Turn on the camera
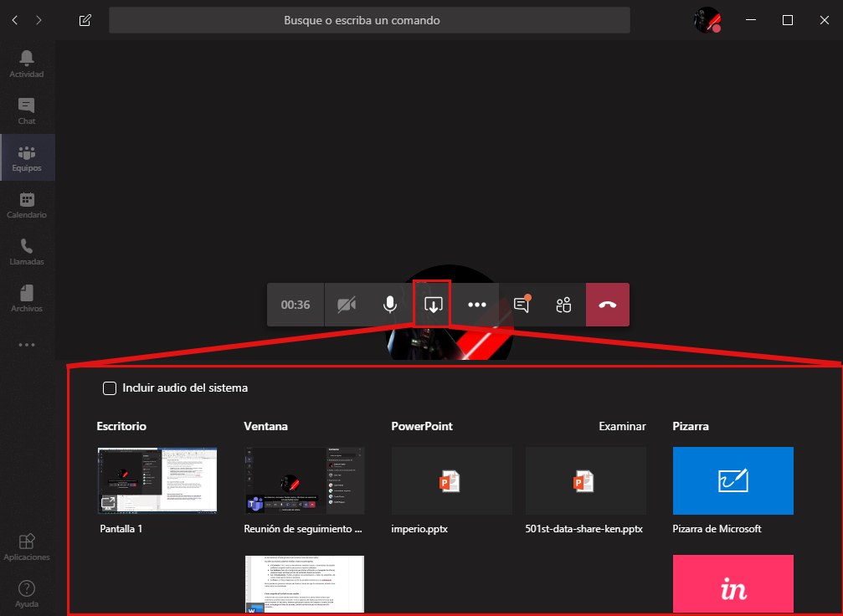843x616 pixels. pos(347,305)
